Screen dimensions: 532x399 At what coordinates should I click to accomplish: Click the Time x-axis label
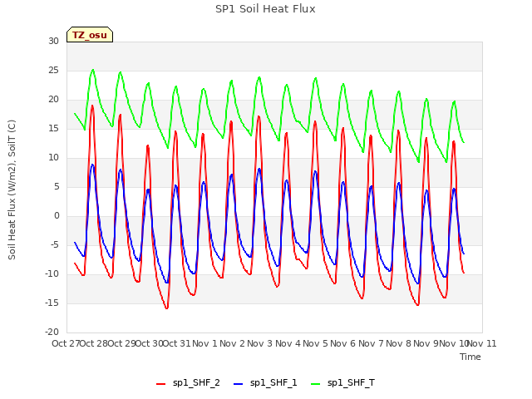(470, 357)
